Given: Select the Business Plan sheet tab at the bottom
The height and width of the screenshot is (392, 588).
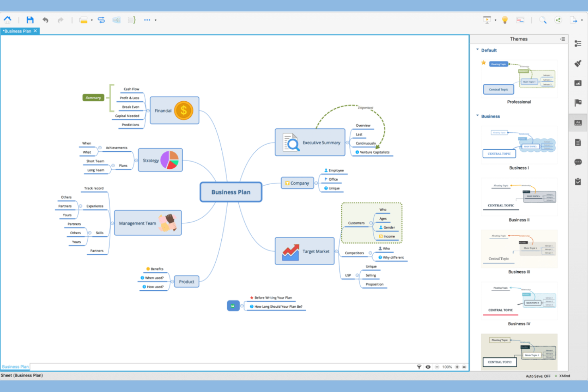Looking at the screenshot, I should pyautogui.click(x=15, y=367).
